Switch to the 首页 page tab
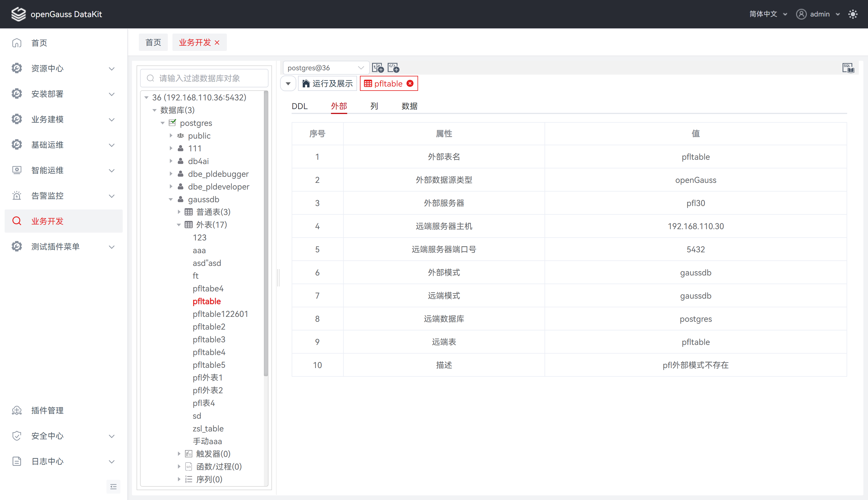 153,42
